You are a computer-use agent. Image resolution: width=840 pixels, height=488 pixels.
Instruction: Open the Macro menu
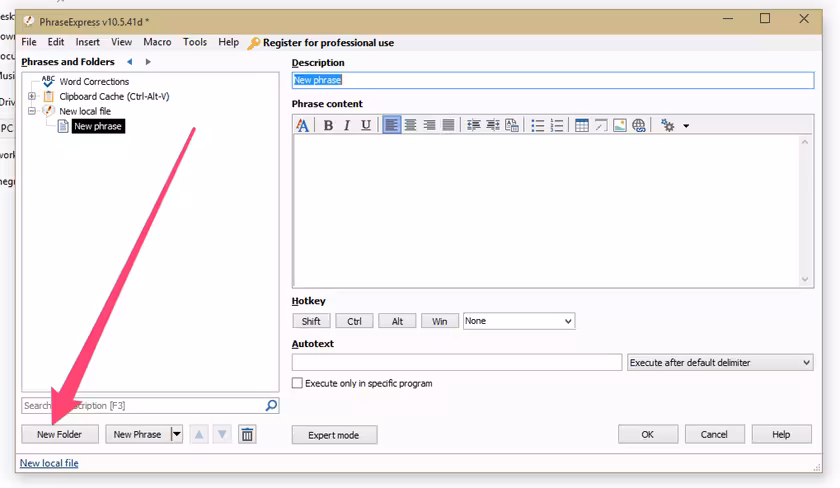(x=157, y=42)
